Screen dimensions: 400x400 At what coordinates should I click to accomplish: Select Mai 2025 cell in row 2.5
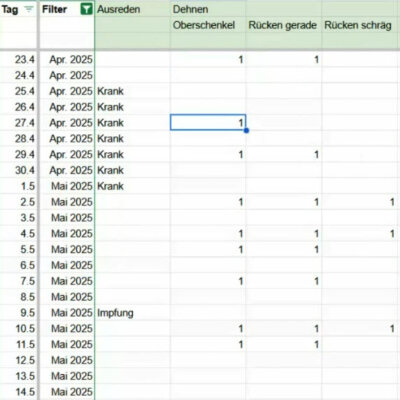pyautogui.click(x=67, y=202)
